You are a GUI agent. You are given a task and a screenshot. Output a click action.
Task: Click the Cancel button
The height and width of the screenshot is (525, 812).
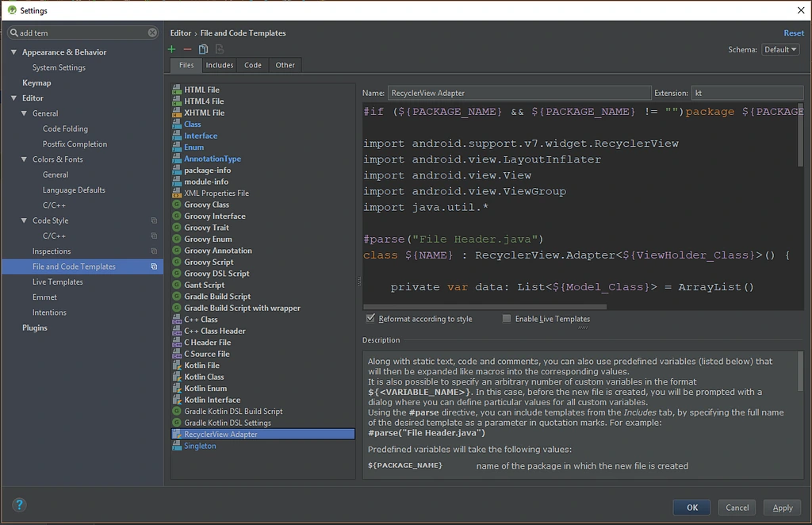tap(737, 508)
